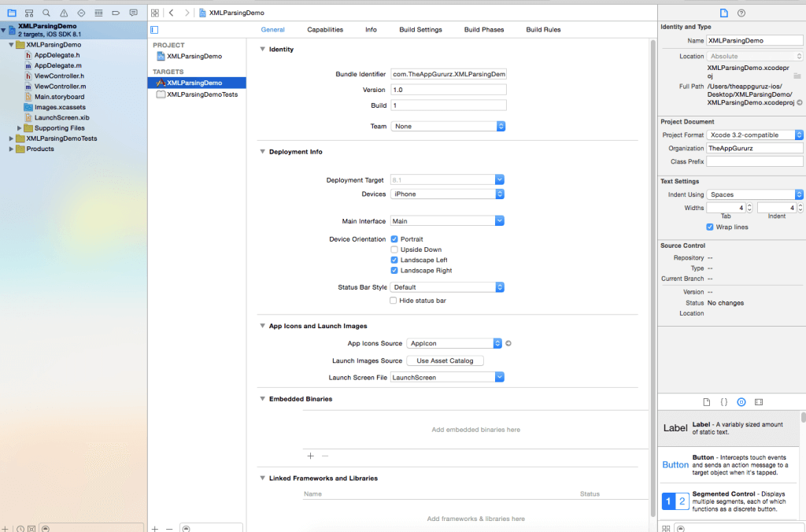Select the Button object in library
Image resolution: width=806 pixels, height=532 pixels.
pyautogui.click(x=729, y=464)
